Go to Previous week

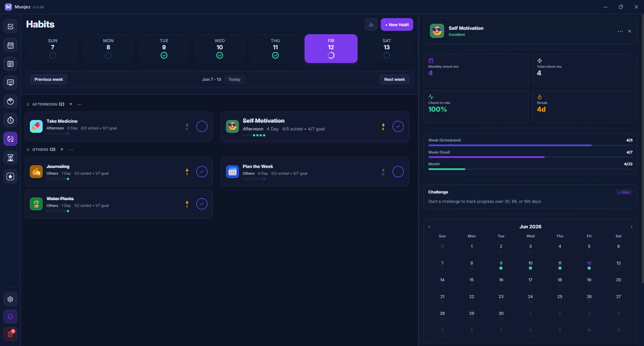pyautogui.click(x=49, y=79)
